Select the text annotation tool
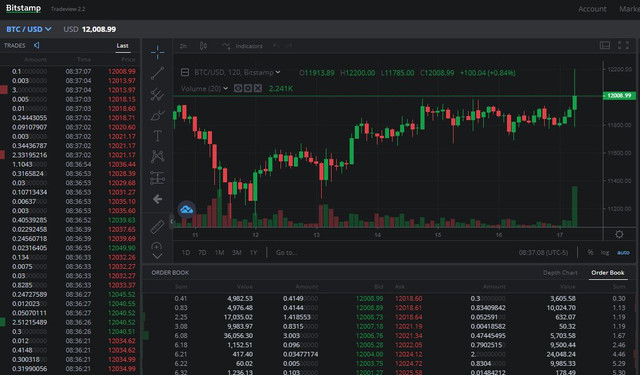The image size is (640, 375). click(157, 136)
